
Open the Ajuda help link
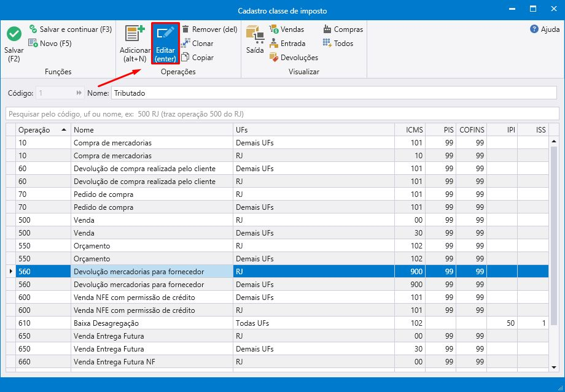pos(545,29)
